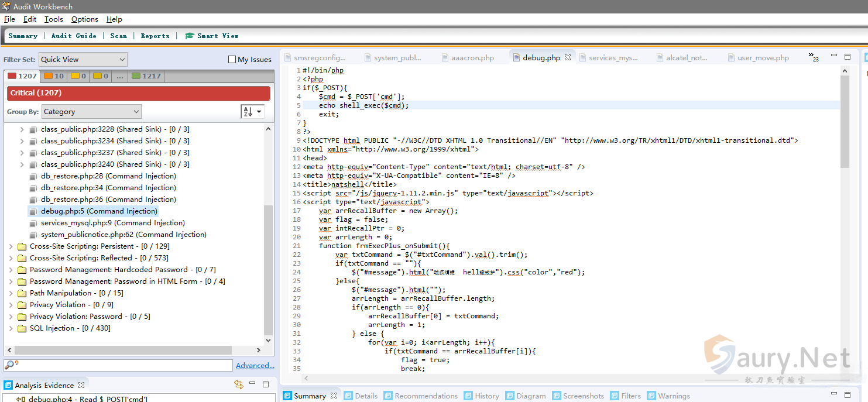Open the Filter Set dropdown
This screenshot has height=402, width=868.
[83, 59]
